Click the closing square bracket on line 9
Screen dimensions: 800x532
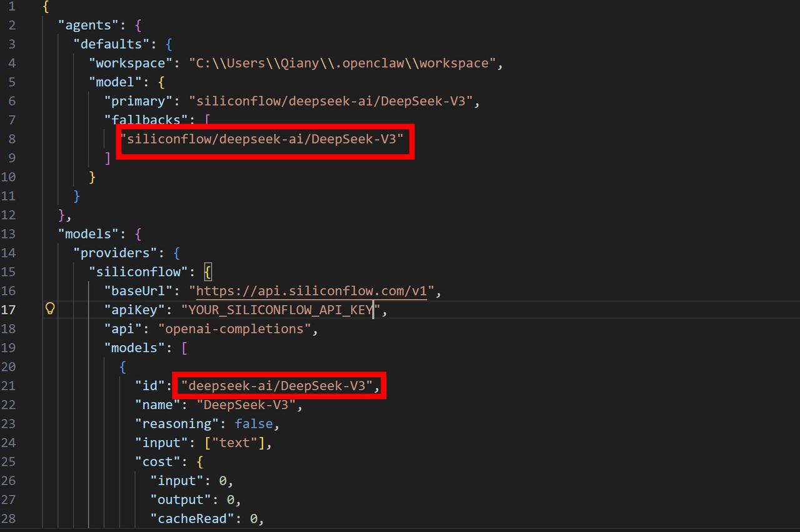pyautogui.click(x=107, y=157)
